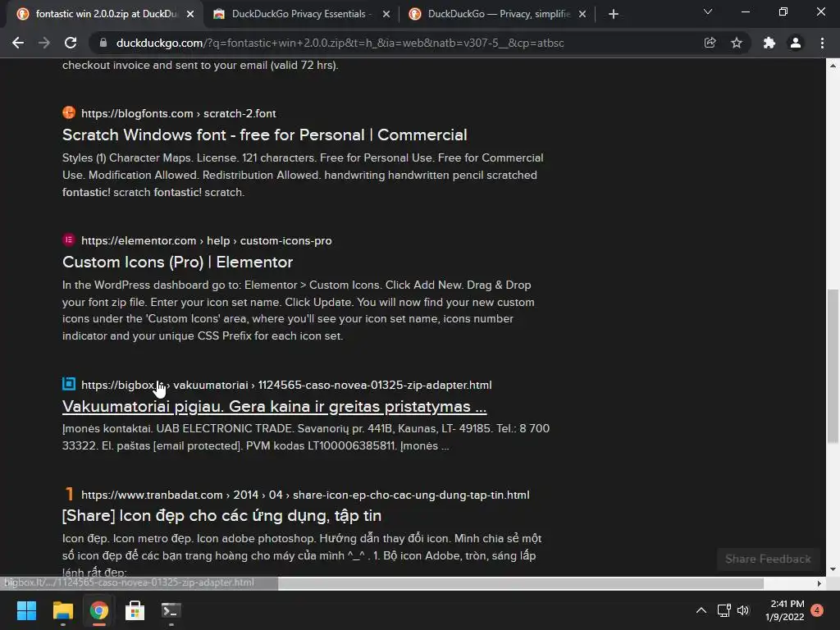Open notification badge showing 4
Viewport: 840px width, 630px height.
click(x=817, y=609)
